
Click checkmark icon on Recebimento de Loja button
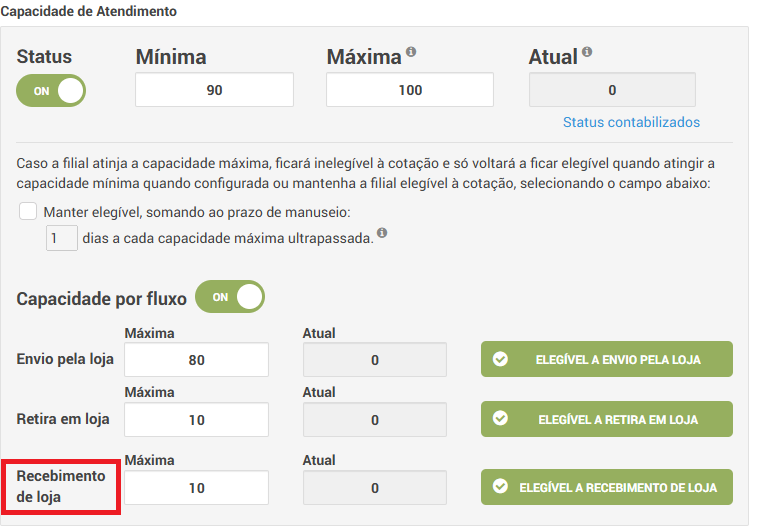click(501, 487)
